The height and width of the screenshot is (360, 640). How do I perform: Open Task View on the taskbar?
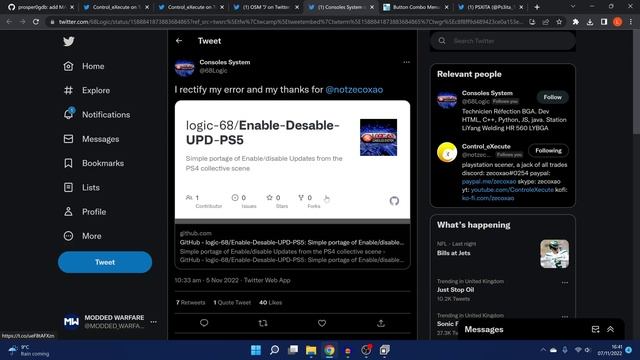[293, 350]
